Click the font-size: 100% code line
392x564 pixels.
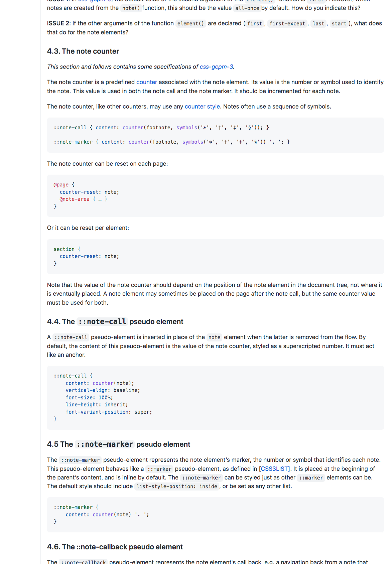pyautogui.click(x=89, y=398)
